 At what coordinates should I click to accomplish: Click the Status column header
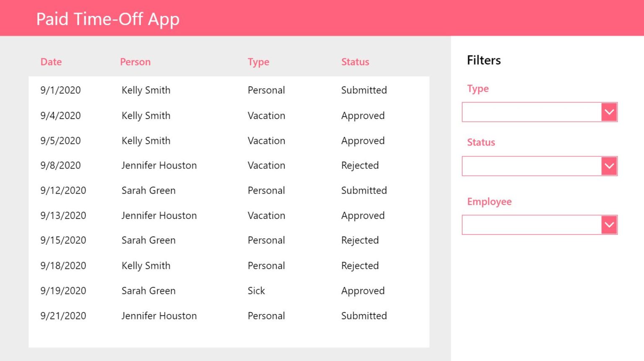pos(355,62)
